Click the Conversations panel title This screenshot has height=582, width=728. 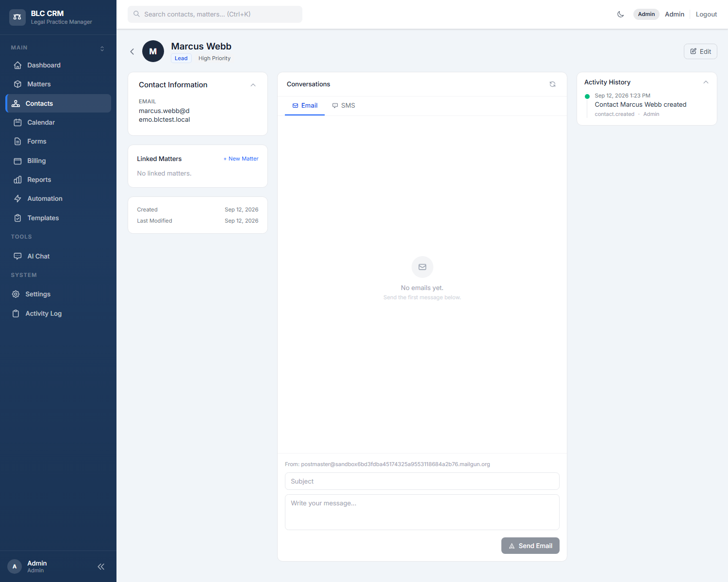pyautogui.click(x=308, y=84)
